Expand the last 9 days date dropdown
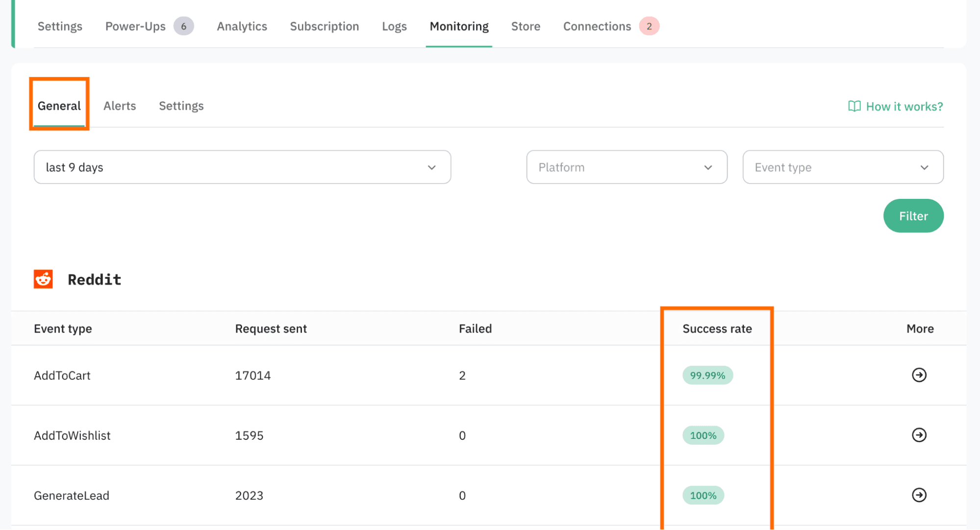Image resolution: width=980 pixels, height=530 pixels. [242, 167]
